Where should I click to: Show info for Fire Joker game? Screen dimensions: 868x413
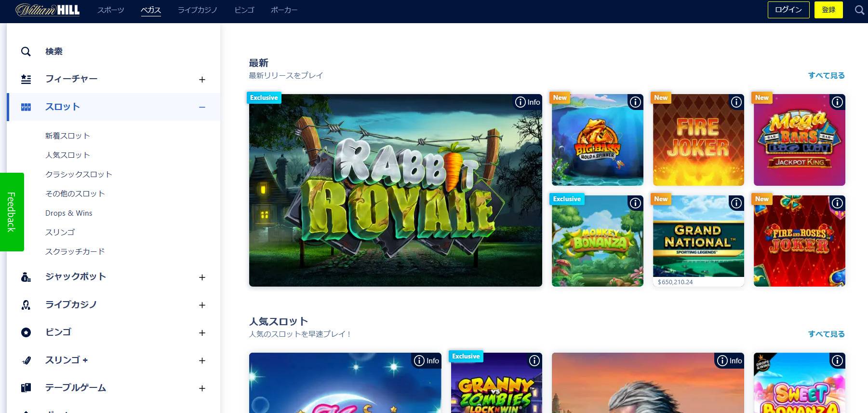click(x=736, y=102)
